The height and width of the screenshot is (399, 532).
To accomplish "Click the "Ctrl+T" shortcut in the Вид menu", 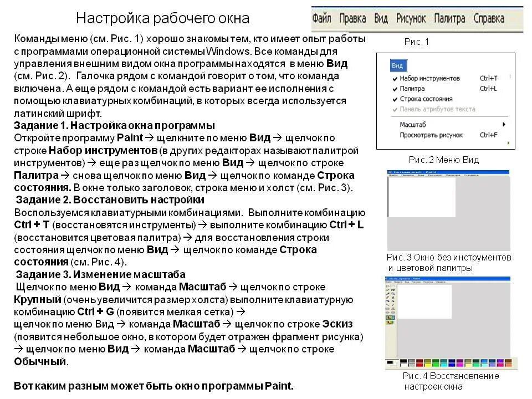I will [x=489, y=78].
